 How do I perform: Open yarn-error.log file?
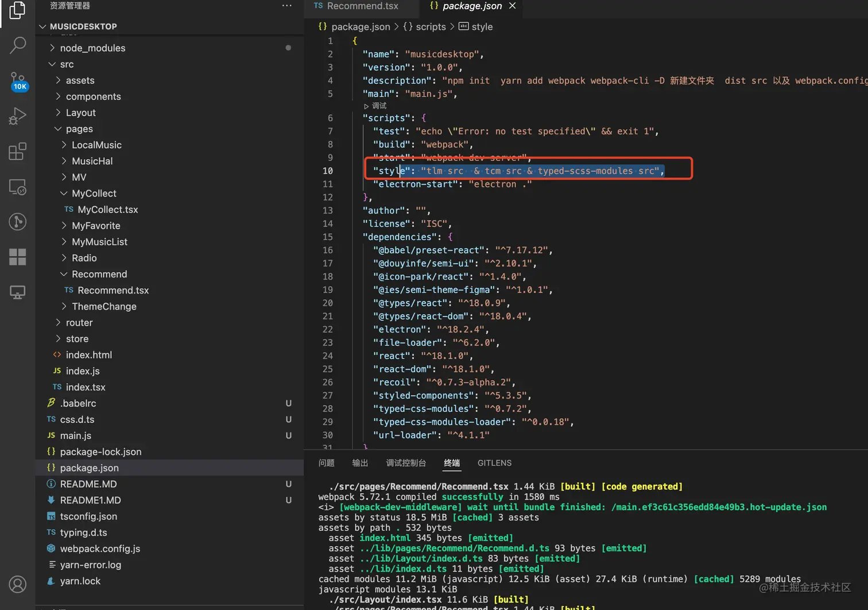coord(169,565)
